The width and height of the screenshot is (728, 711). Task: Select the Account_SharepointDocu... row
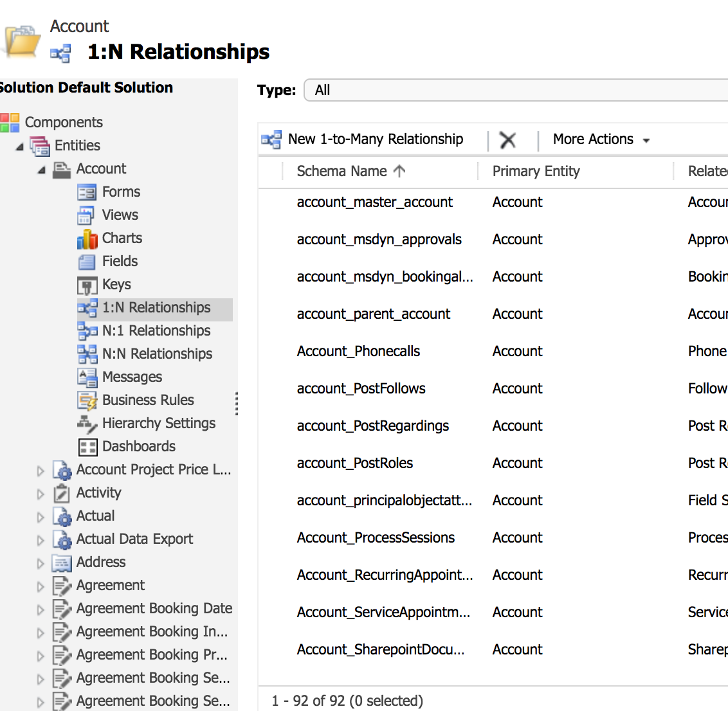(x=493, y=650)
